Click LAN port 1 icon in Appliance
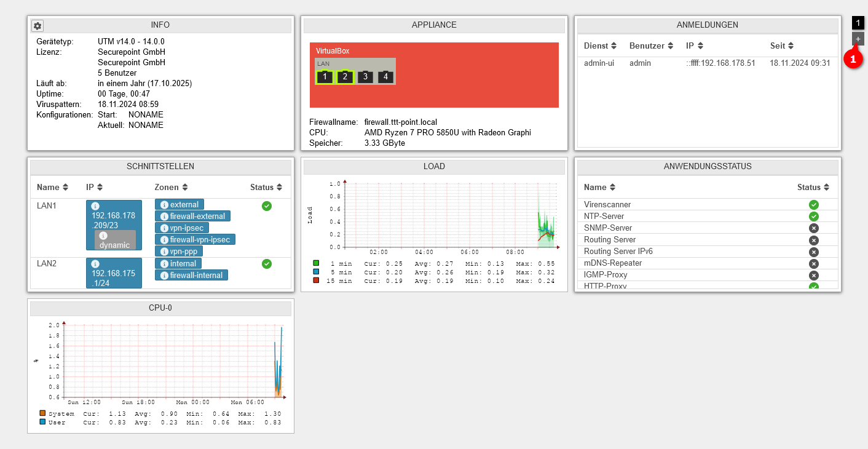868x449 pixels. tap(325, 77)
